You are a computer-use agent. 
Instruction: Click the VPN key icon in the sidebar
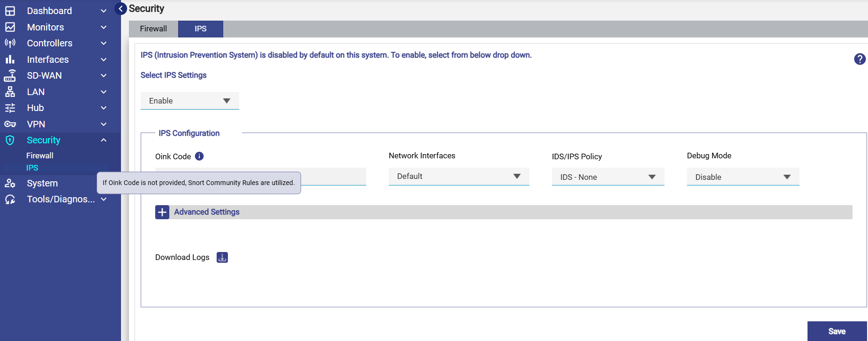[10, 124]
